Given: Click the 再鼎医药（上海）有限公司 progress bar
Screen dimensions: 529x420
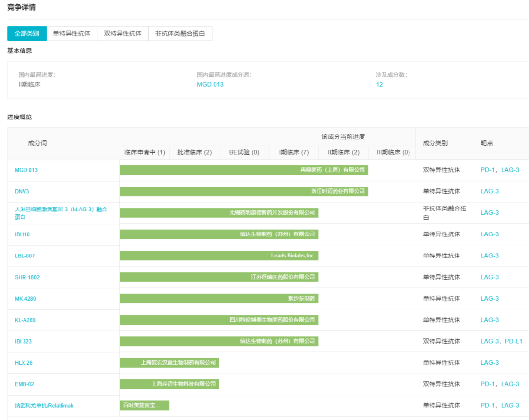Looking at the screenshot, I should coord(244,170).
